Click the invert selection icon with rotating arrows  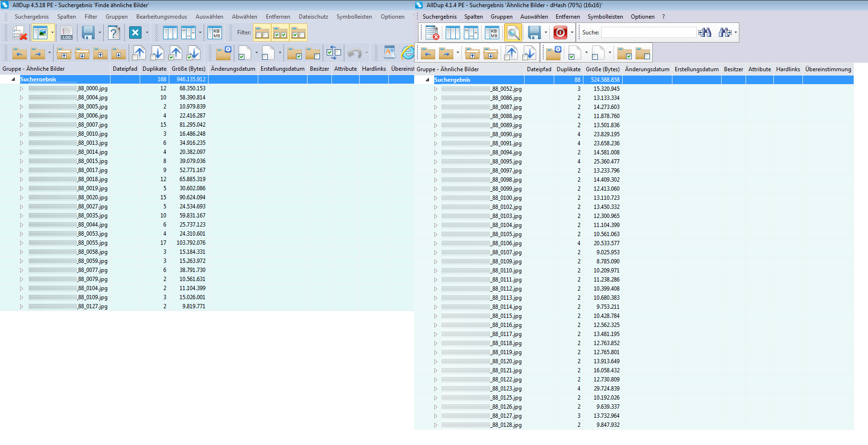click(x=333, y=53)
